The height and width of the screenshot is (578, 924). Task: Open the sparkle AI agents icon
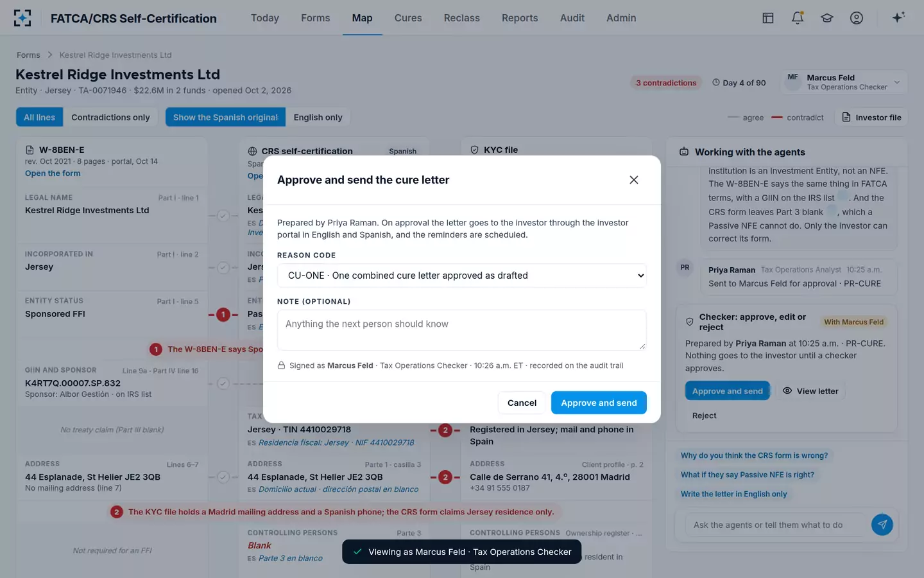(x=898, y=17)
